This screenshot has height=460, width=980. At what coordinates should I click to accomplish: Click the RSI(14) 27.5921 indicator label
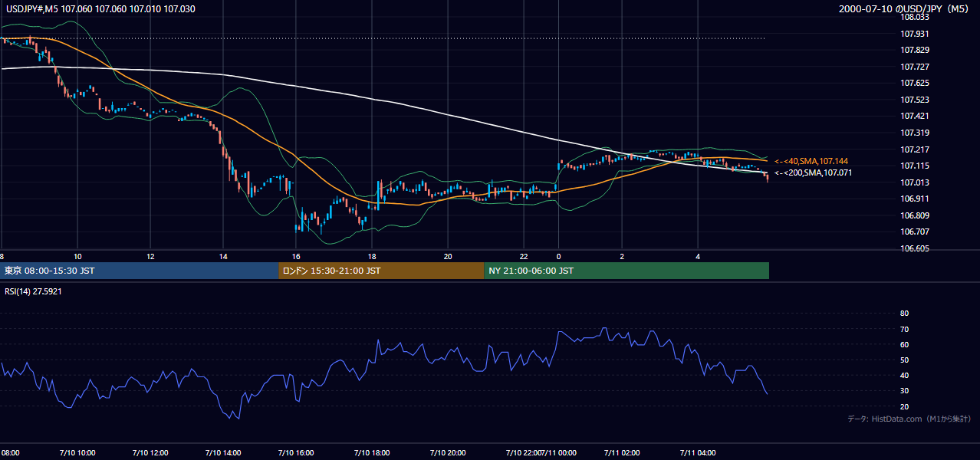(x=33, y=291)
